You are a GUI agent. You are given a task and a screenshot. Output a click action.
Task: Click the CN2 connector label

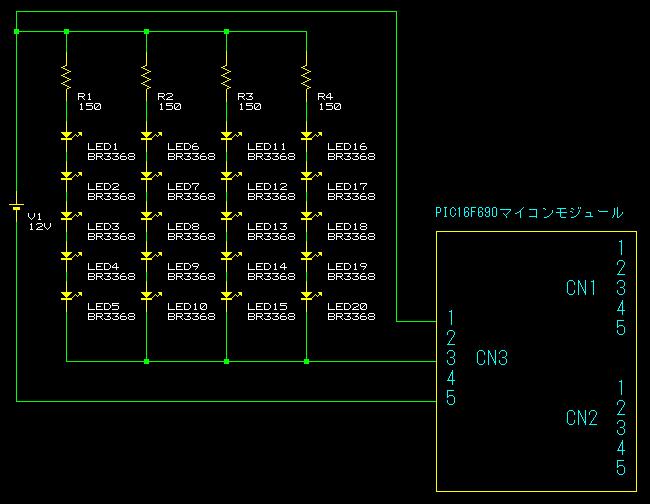click(582, 418)
